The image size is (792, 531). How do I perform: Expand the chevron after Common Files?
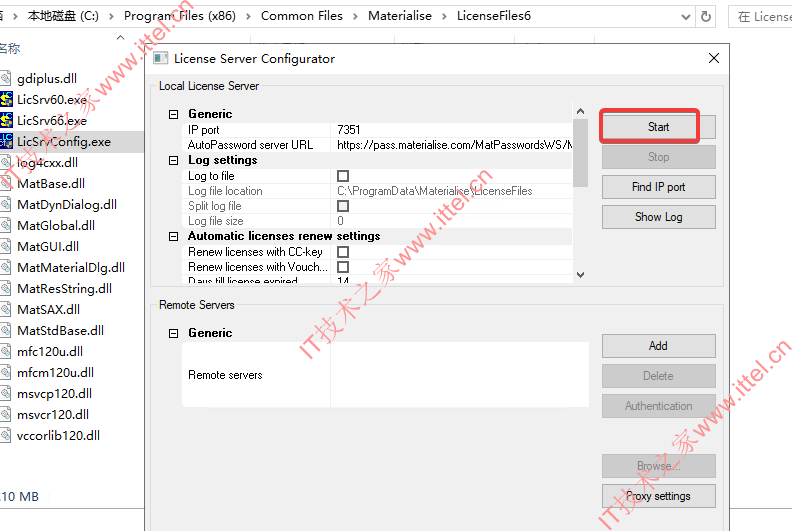point(356,16)
